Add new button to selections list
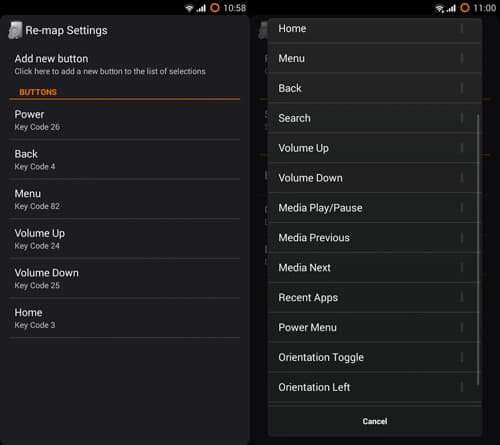Viewport: 500px width, 445px height. 124,65
